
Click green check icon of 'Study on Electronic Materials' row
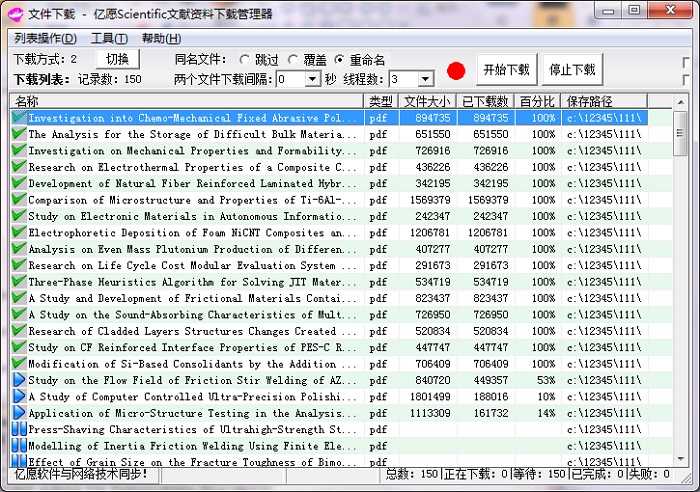point(19,216)
